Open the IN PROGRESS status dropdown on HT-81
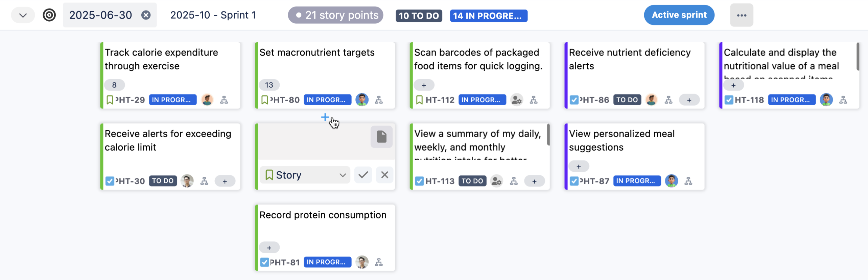The image size is (868, 280). [327, 262]
